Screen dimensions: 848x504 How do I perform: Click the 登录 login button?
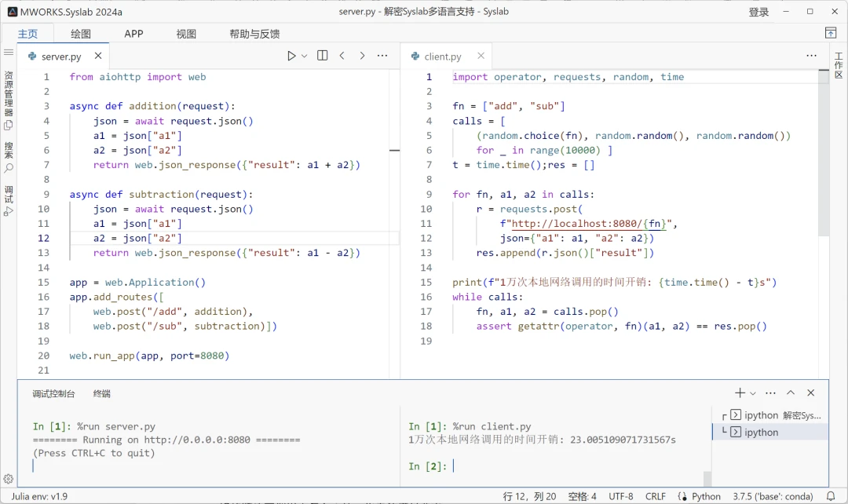click(x=758, y=12)
